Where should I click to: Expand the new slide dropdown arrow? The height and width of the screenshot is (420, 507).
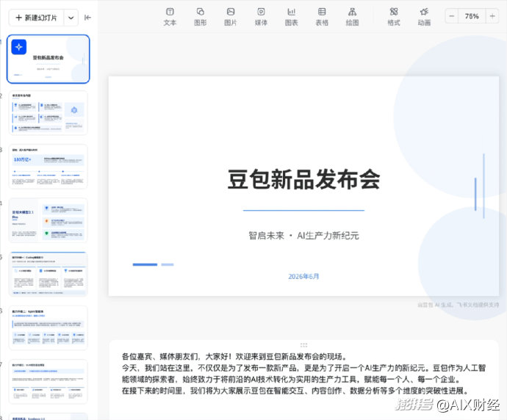coord(71,18)
